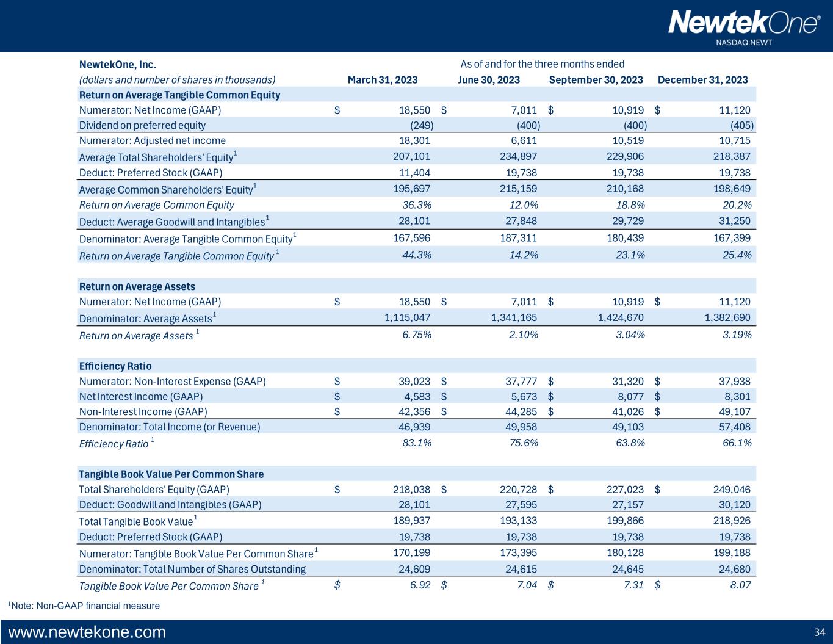Select the March 31, 2023 column header
Screen dimensions: 833x644
(382, 80)
